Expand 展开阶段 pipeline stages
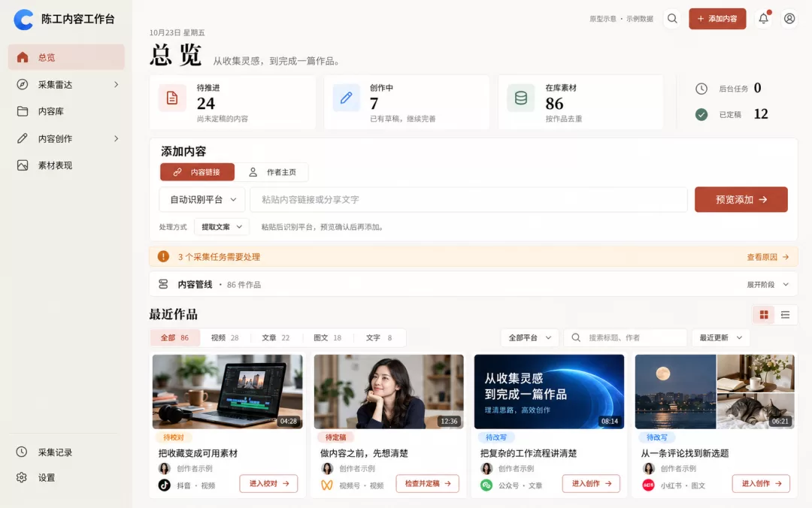This screenshot has height=508, width=812. (x=768, y=284)
